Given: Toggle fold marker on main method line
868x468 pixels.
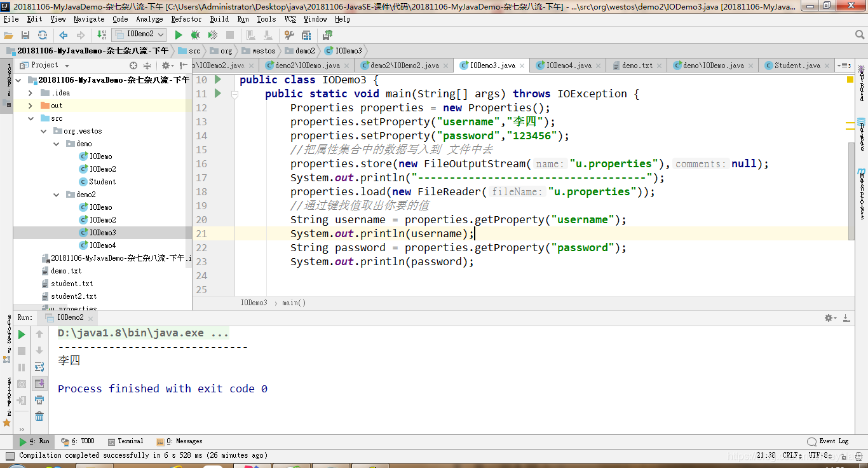Looking at the screenshot, I should coord(234,94).
